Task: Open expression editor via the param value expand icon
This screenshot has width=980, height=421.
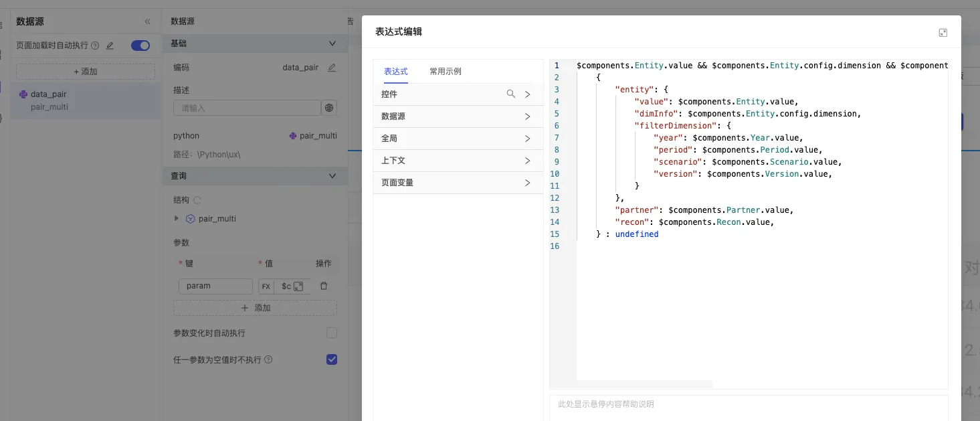Action: tap(298, 286)
